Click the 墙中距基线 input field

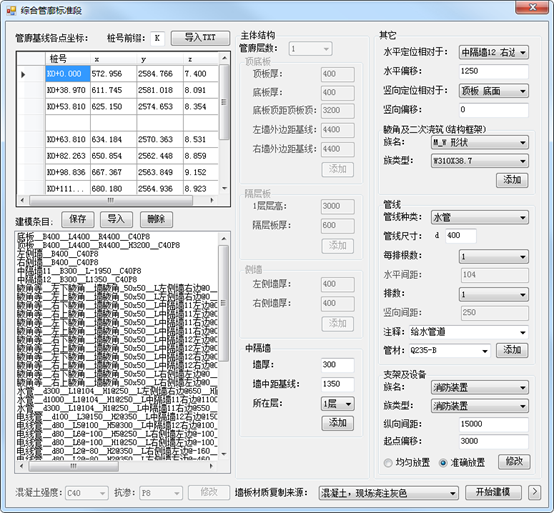click(337, 384)
